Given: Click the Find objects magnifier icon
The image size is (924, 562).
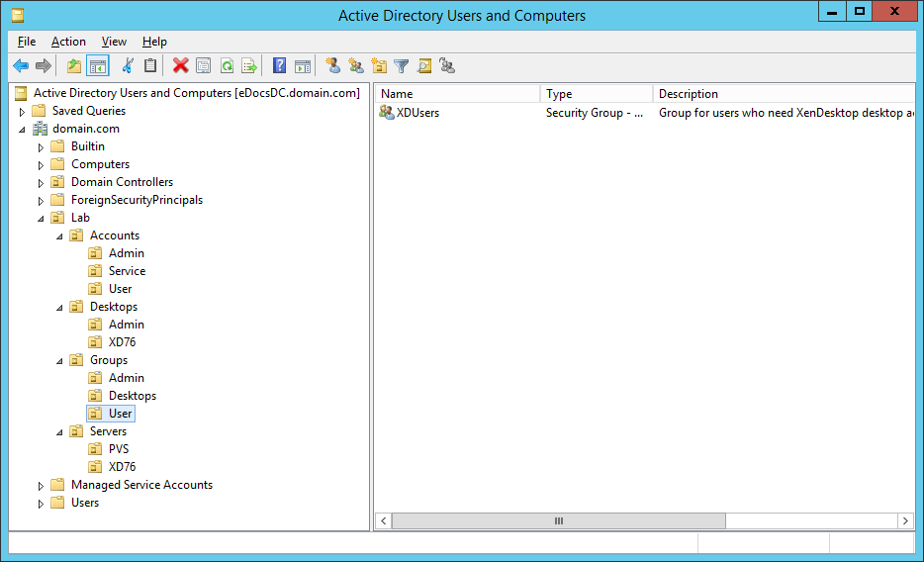Looking at the screenshot, I should click(x=424, y=66).
